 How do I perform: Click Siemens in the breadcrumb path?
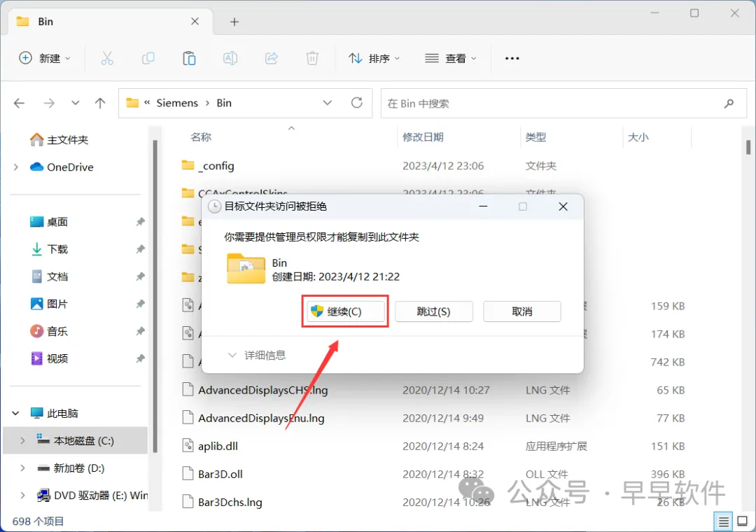tap(177, 103)
